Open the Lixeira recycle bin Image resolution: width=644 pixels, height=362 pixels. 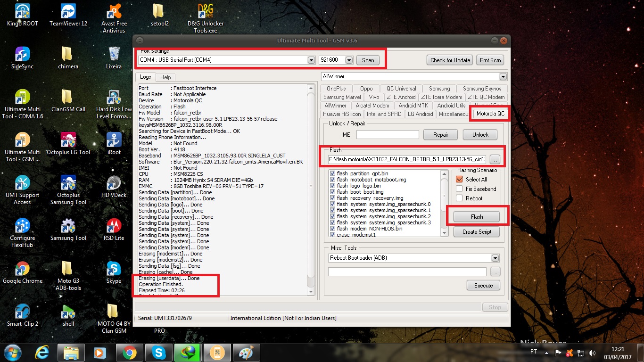pos(114,58)
